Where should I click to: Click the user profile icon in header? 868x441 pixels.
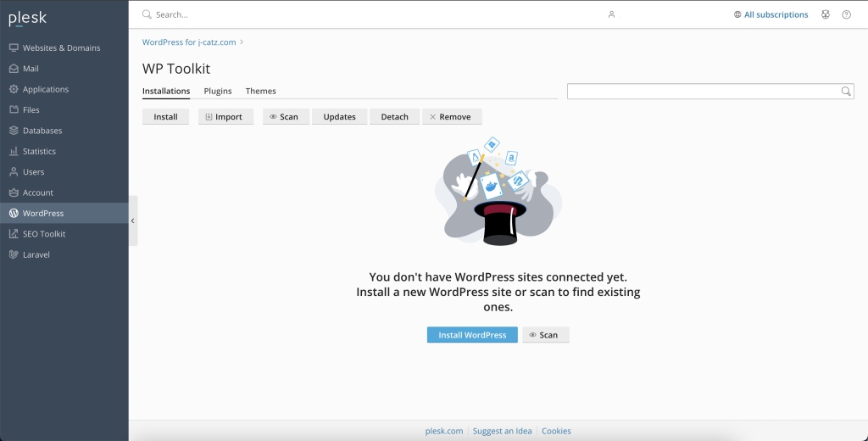coord(611,14)
